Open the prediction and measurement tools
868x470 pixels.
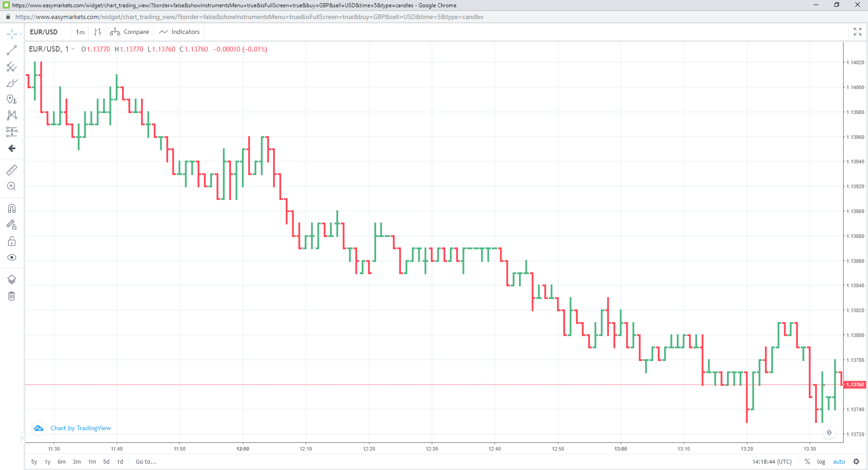[x=12, y=132]
